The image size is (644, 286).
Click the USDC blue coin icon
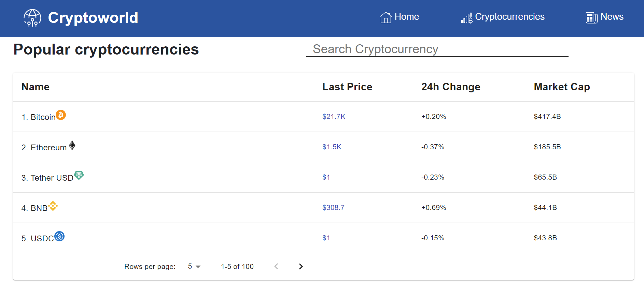coord(59,236)
